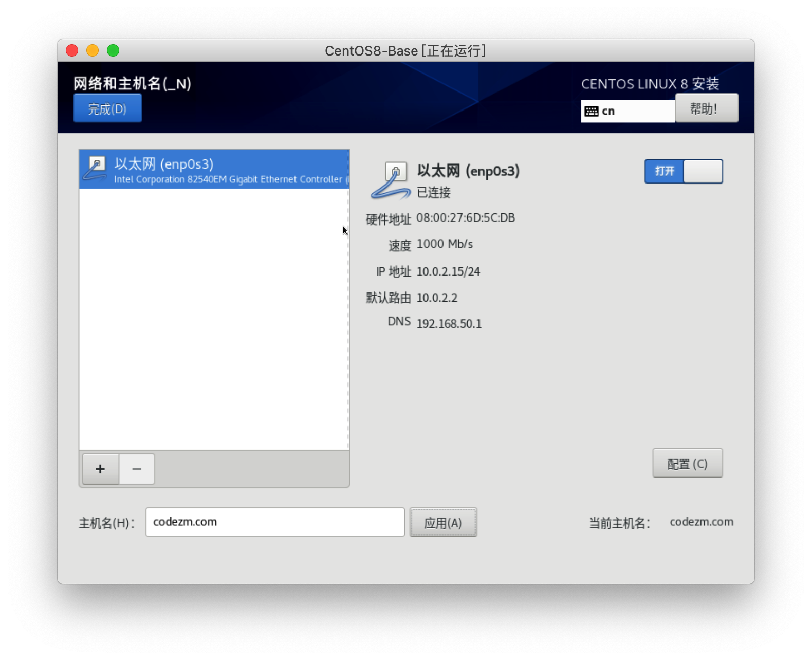Click the hardware address 08:00:27:6D:5C:DB
This screenshot has width=812, height=660.
click(465, 218)
